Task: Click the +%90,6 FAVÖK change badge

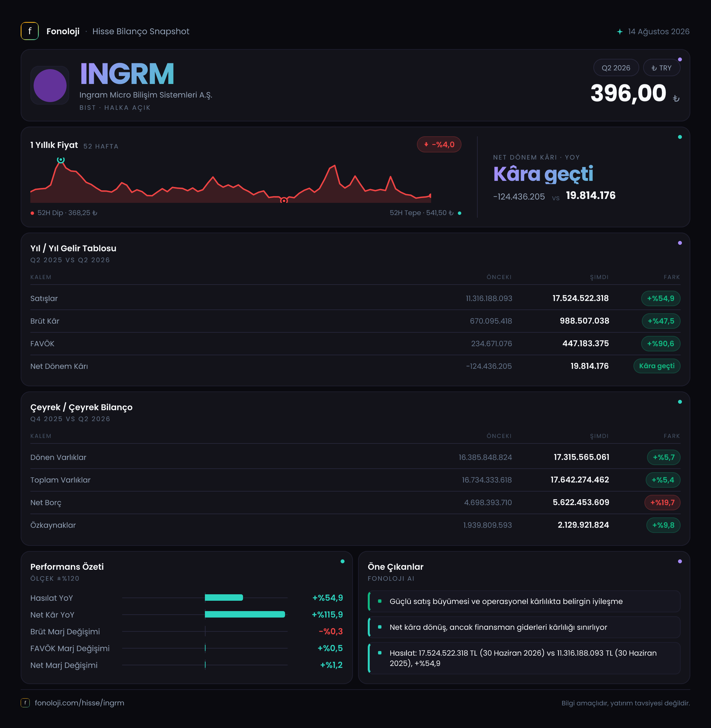Action: pyautogui.click(x=661, y=344)
